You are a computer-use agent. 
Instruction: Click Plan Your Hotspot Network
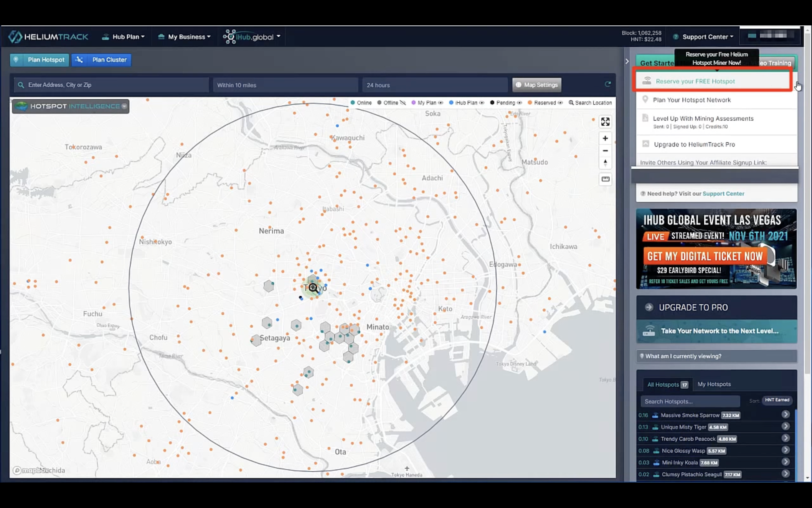pos(717,100)
